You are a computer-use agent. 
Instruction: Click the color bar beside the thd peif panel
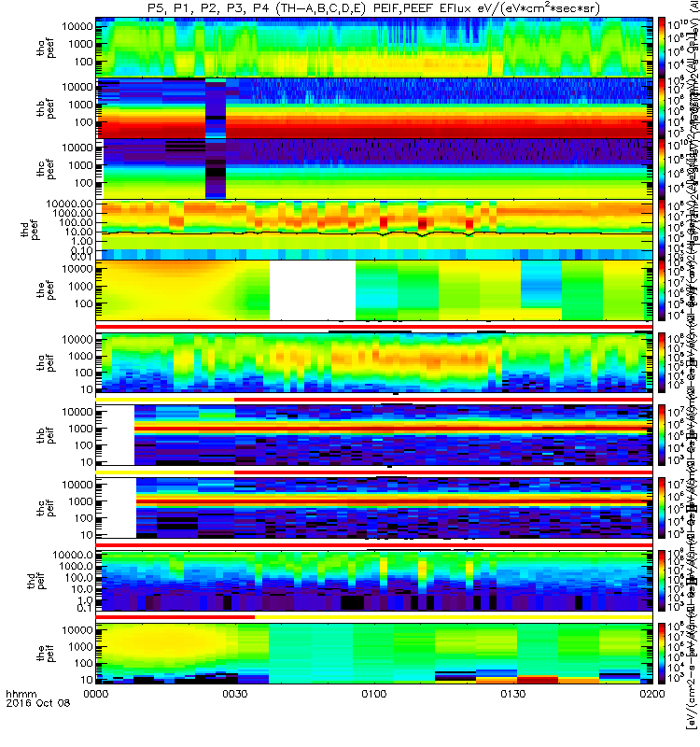pos(662,580)
